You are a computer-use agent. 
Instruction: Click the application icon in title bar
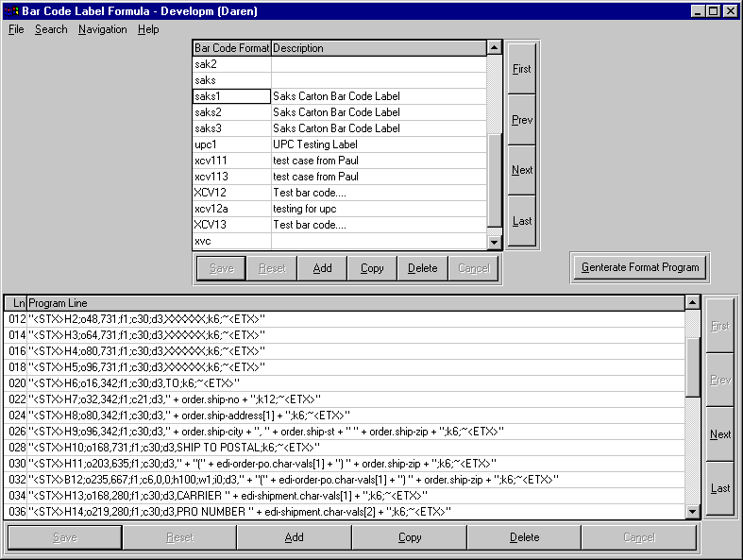coord(11,11)
